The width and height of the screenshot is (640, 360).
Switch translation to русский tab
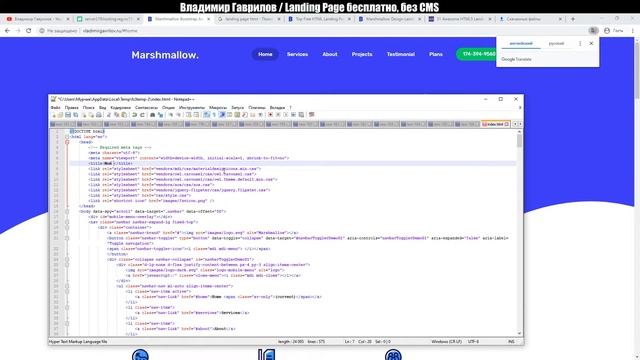pos(556,43)
